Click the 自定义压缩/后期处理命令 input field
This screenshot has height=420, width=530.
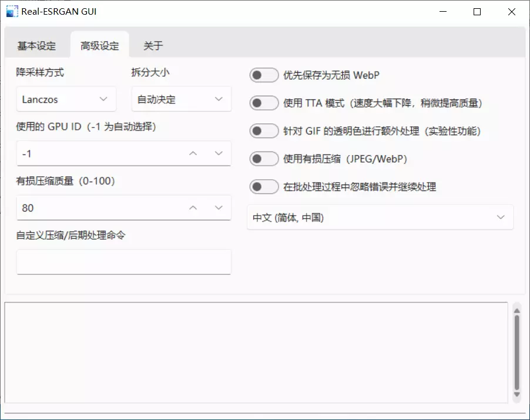123,261
